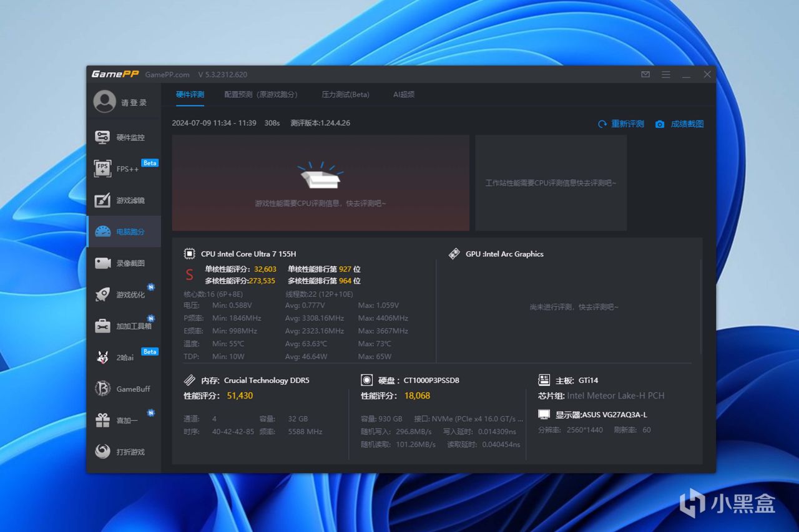Open the 喜加一 gift sidebar item
The height and width of the screenshot is (532, 799).
(x=124, y=420)
